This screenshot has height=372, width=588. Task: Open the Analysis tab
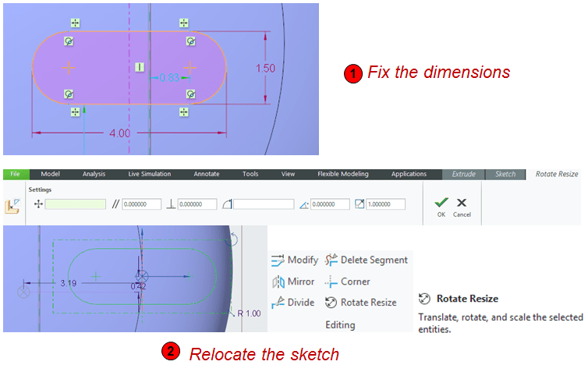[94, 174]
